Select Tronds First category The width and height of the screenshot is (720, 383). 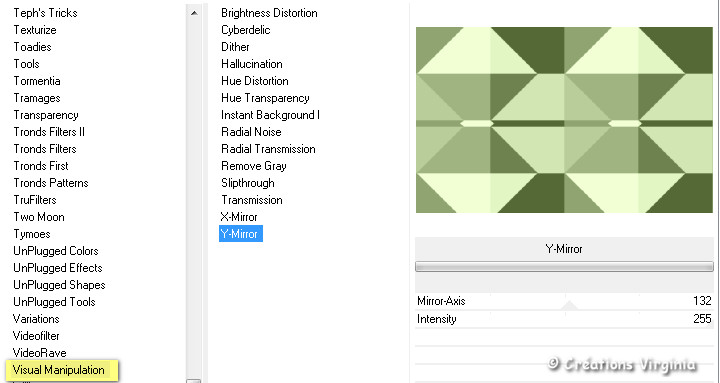pos(41,166)
